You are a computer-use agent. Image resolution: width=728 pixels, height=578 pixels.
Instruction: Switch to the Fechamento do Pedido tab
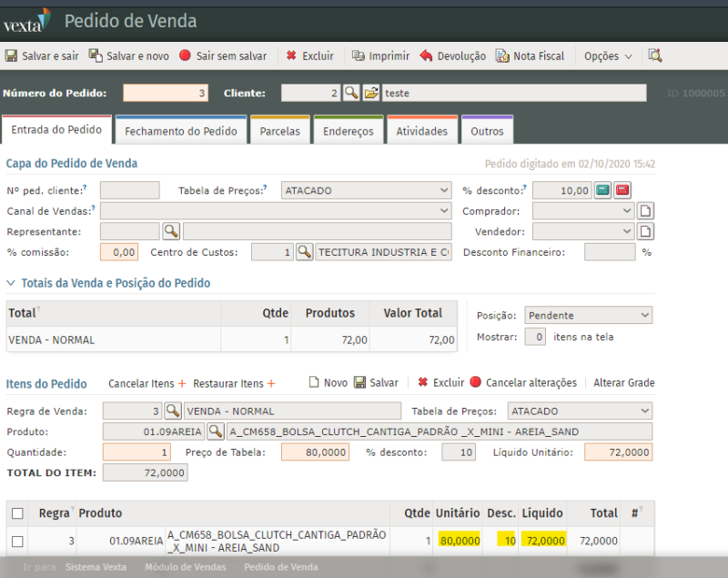pyautogui.click(x=180, y=131)
